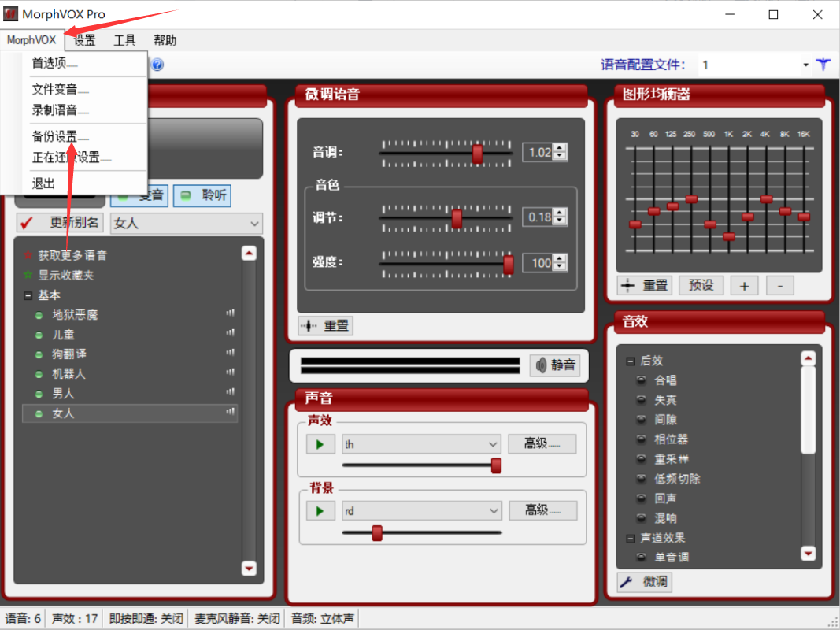Viewport: 840px width, 630px height.
Task: Click the 音调 pitch slider handle
Action: 477,154
